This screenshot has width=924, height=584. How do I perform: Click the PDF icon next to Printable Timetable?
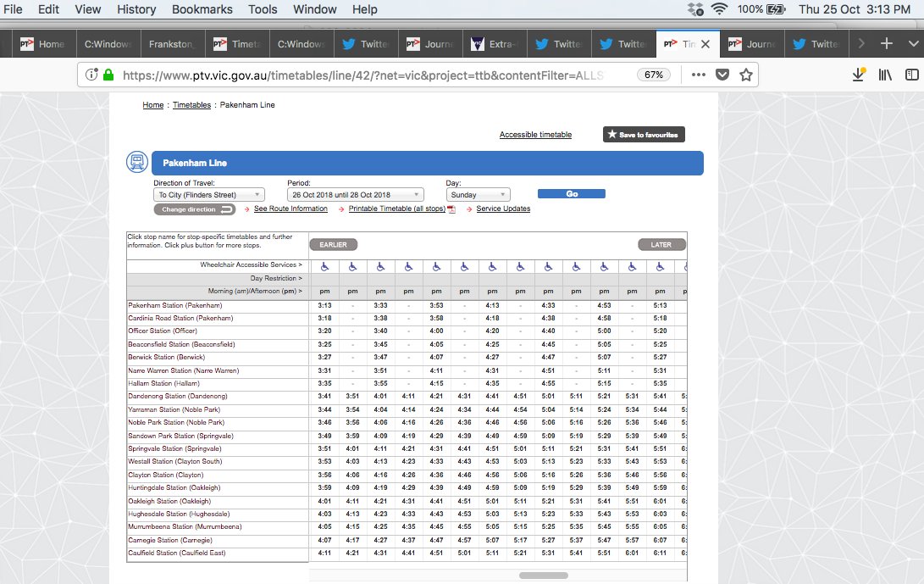click(452, 209)
